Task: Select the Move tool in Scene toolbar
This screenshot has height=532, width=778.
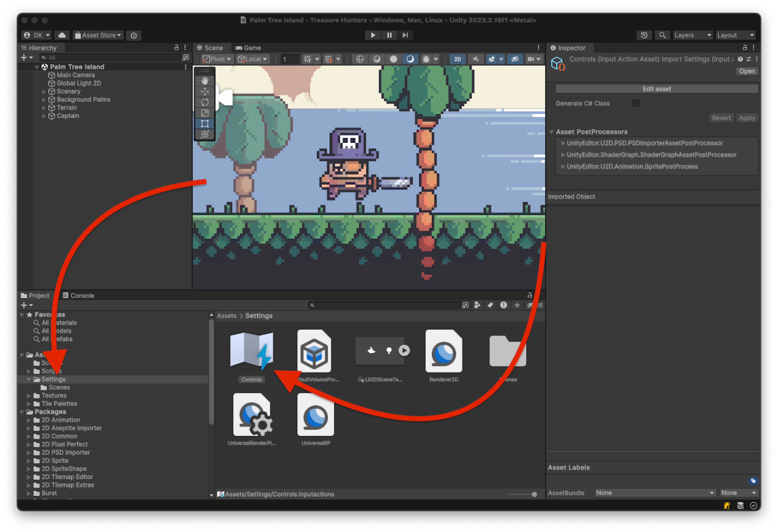Action: (x=205, y=91)
